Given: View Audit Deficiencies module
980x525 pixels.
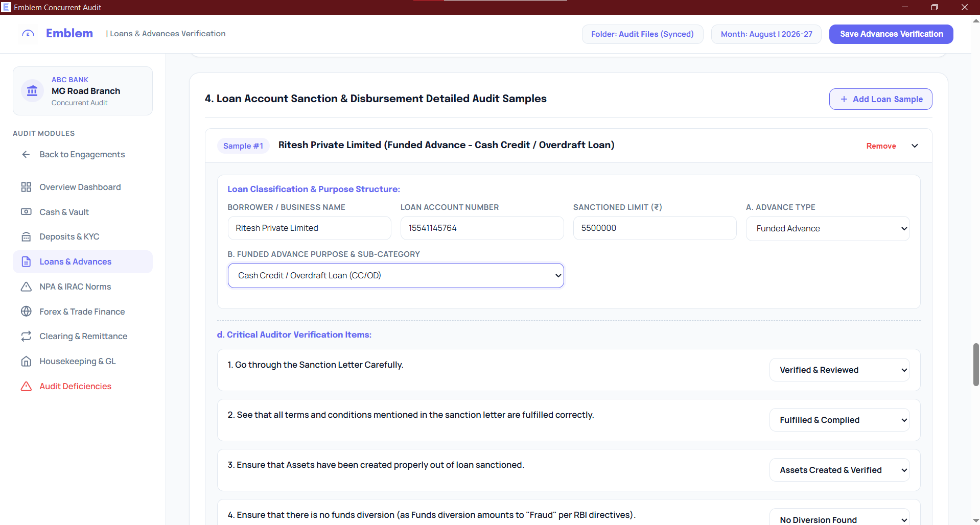Looking at the screenshot, I should (83, 386).
